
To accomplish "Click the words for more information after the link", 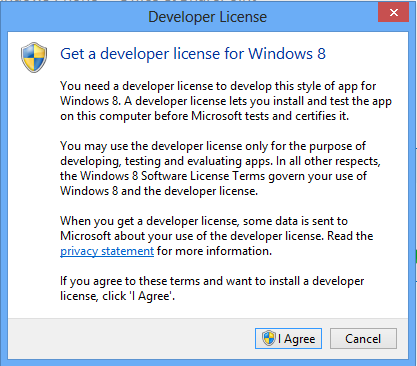I will coord(214,251).
